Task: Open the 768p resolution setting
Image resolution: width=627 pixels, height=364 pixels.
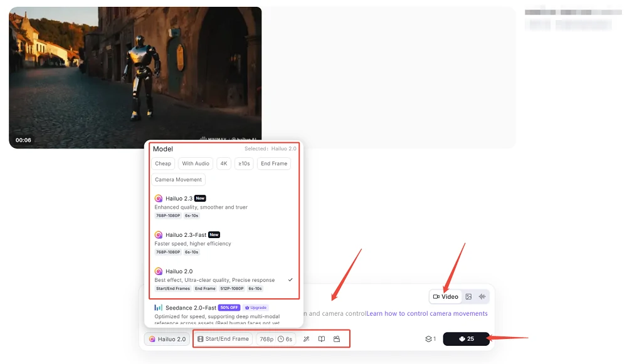Action: 266,339
